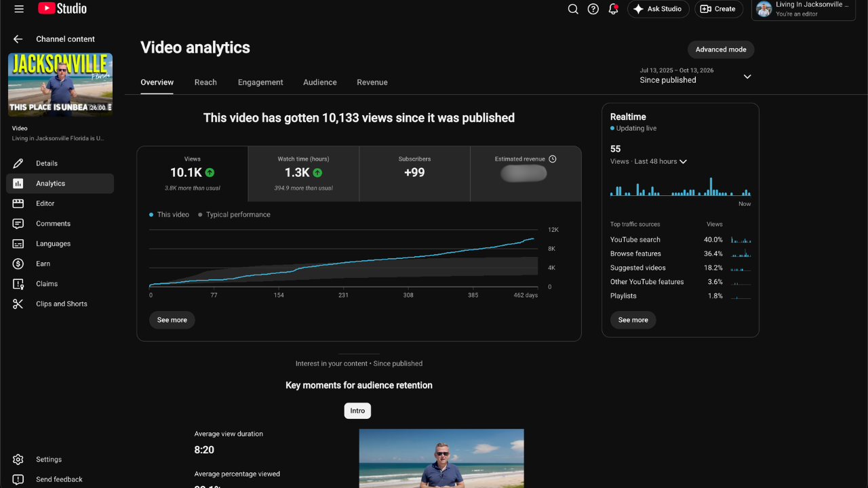Click the YouTube search traffic source row

(x=680, y=240)
